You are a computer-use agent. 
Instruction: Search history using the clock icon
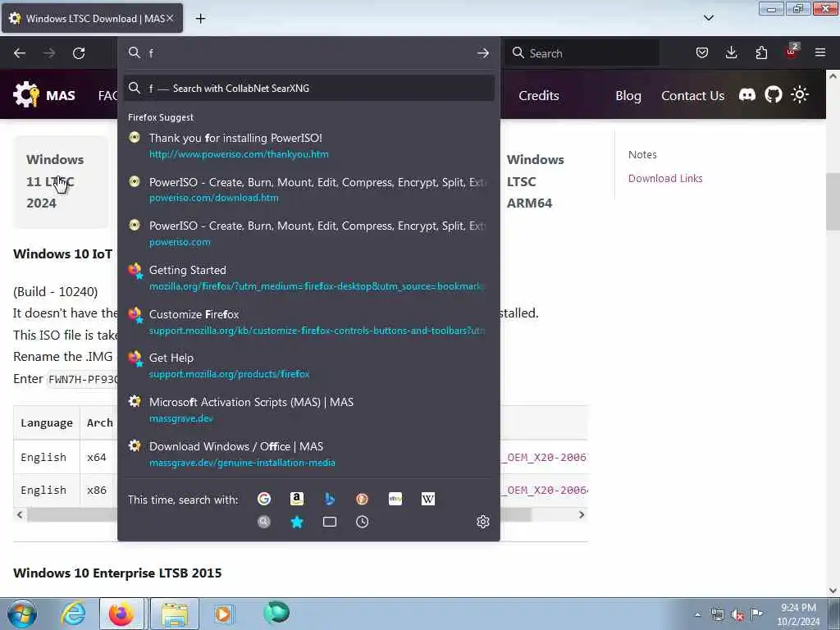(362, 522)
